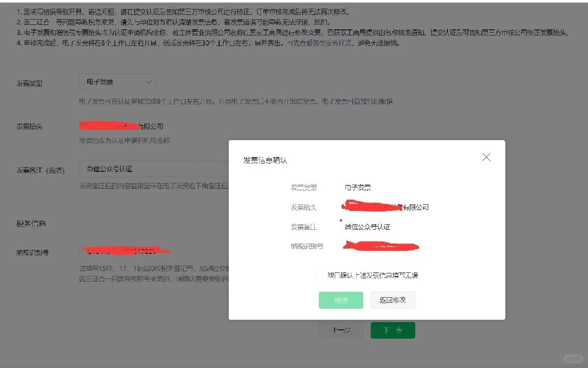Click the 电子发票 value in the dialog
The height and width of the screenshot is (368, 588).
[x=358, y=187]
